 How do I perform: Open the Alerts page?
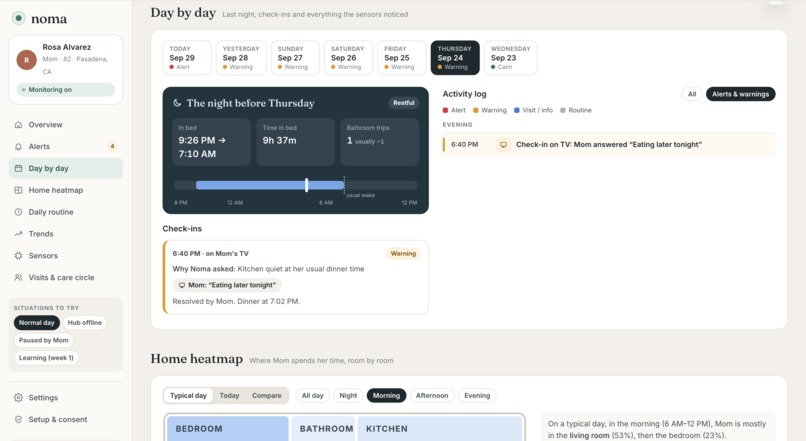pyautogui.click(x=66, y=146)
